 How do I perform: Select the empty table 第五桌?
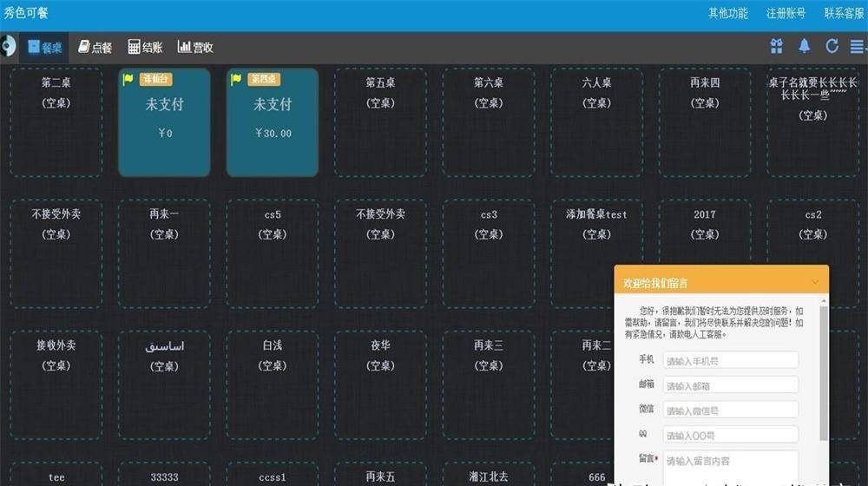(x=380, y=122)
